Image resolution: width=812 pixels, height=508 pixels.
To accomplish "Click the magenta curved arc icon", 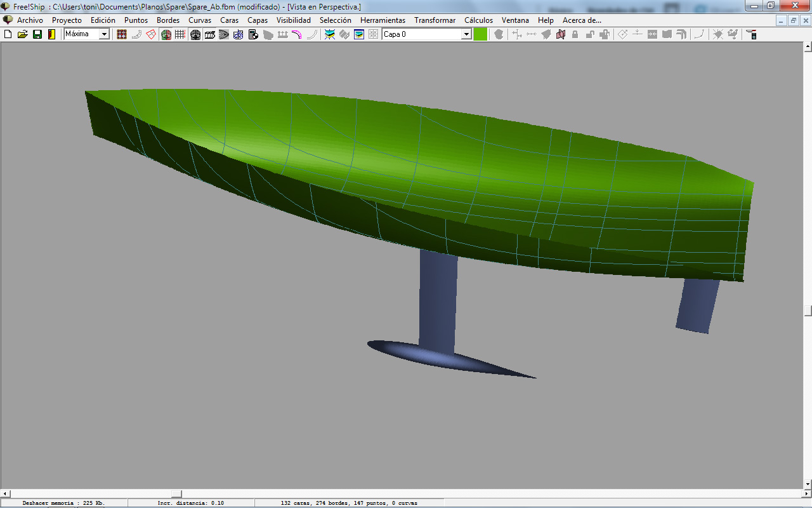I will point(297,34).
